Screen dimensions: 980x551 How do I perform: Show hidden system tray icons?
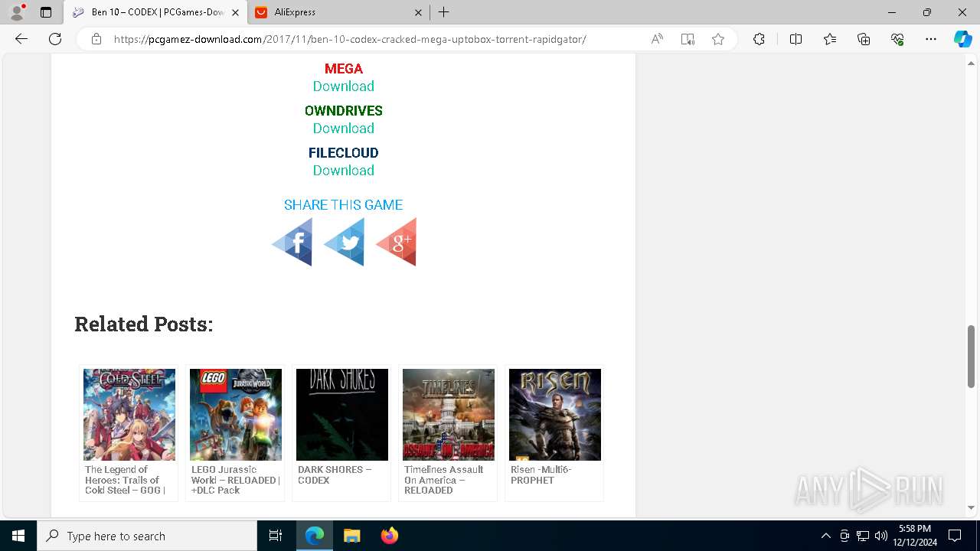825,536
